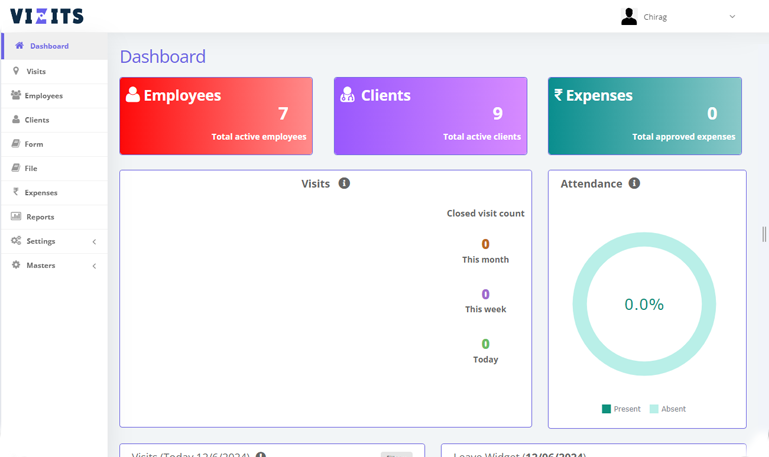Screen dimensions: 769x457
Task: Expand the Settings submenu
Action: (x=94, y=242)
